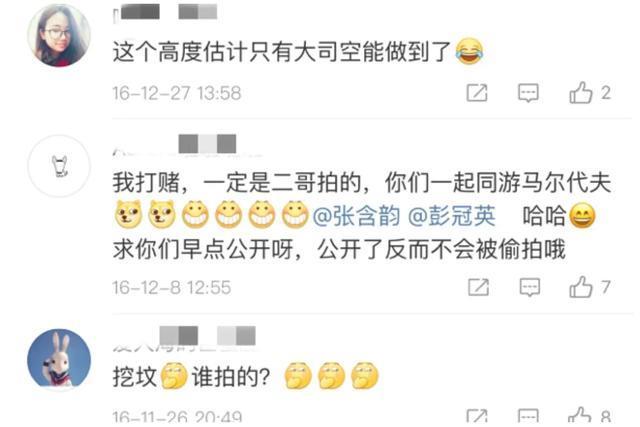The width and height of the screenshot is (640, 427).
Task: Share the comment posted 16-12-27 13:58
Action: click(477, 93)
